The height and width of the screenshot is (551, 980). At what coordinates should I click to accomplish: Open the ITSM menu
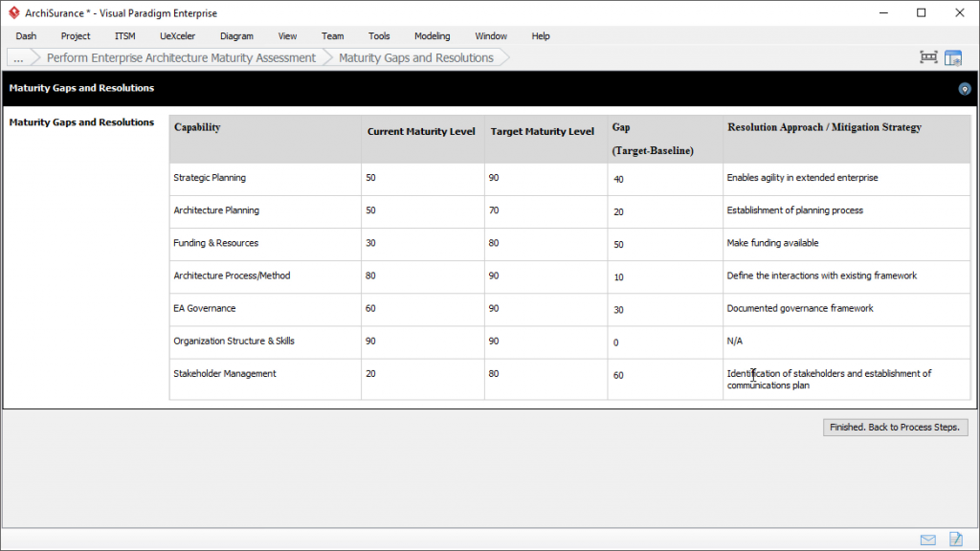pos(125,36)
